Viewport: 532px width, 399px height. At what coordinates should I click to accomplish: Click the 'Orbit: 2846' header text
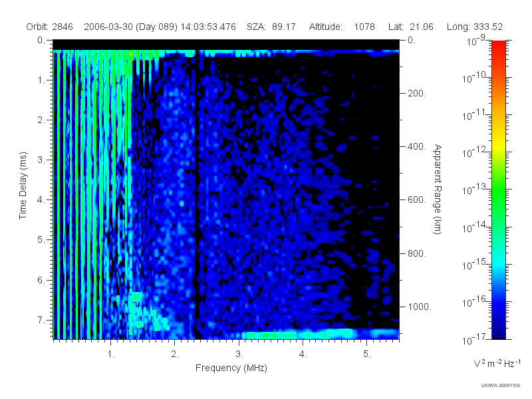click(x=49, y=27)
